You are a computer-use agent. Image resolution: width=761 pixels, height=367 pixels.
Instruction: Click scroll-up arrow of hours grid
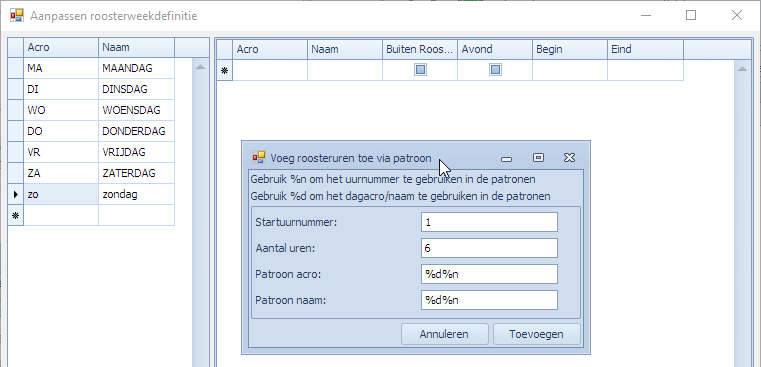tap(742, 69)
